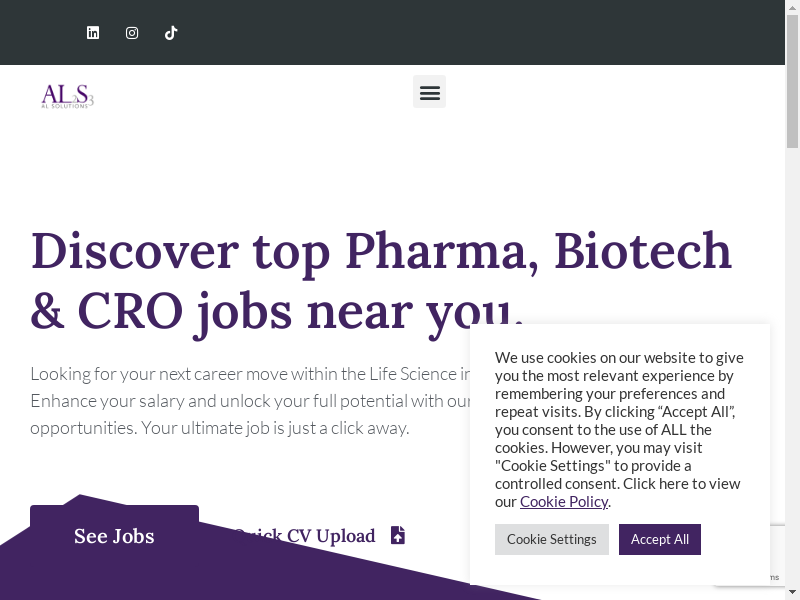Click the 'Discover top Pharma' headline

380,250
